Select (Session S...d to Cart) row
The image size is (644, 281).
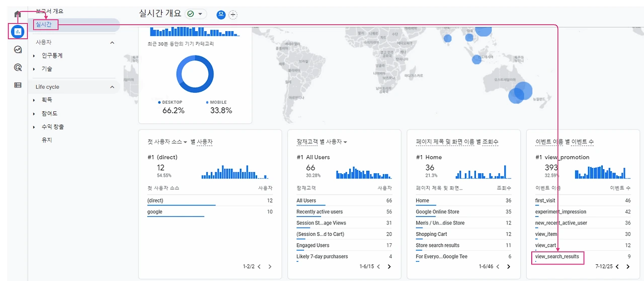344,234
